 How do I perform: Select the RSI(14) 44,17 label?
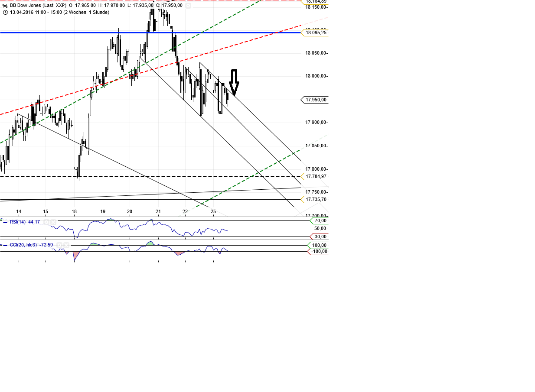click(x=24, y=222)
